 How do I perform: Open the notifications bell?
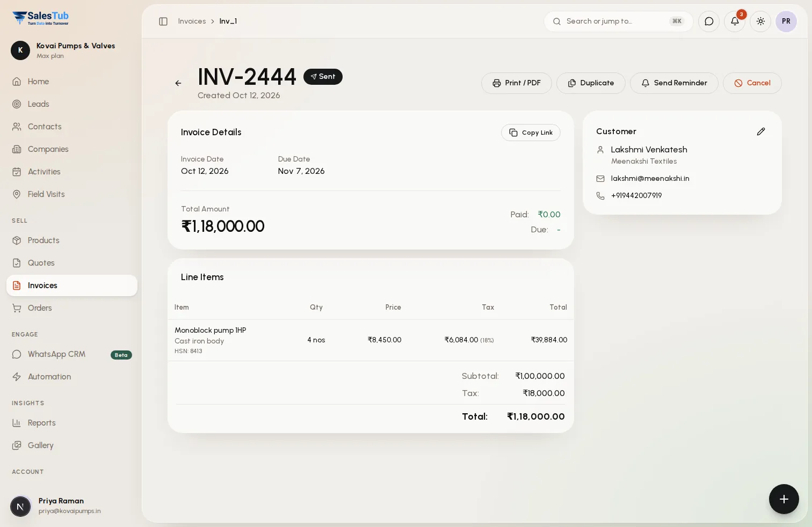tap(735, 21)
